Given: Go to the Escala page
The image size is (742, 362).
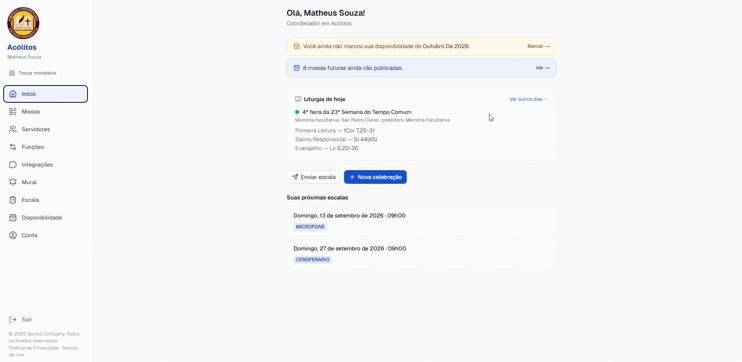Looking at the screenshot, I should [x=45, y=200].
